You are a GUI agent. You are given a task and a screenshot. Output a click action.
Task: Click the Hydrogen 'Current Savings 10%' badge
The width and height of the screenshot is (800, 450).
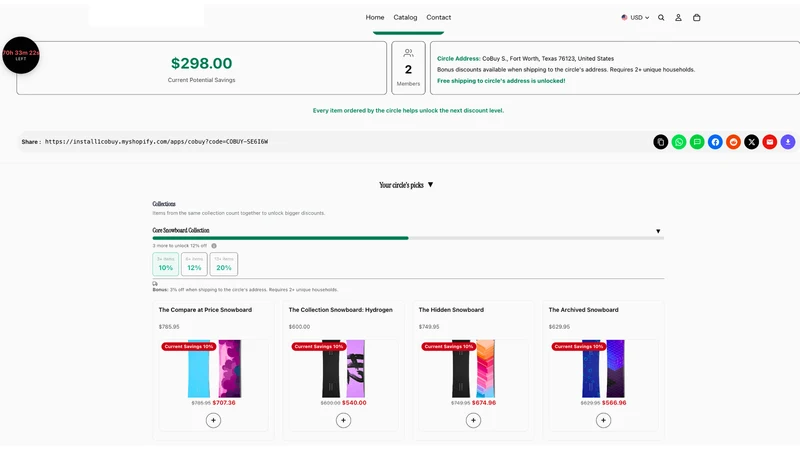point(319,346)
